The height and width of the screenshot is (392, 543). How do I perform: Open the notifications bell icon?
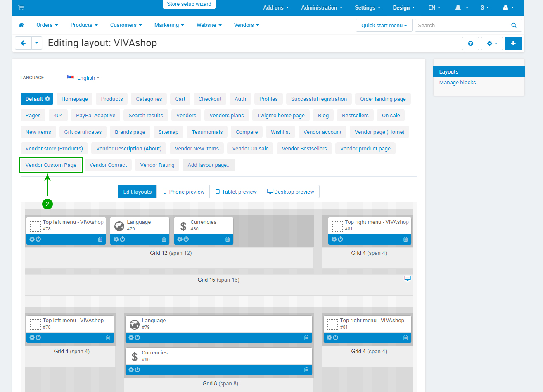point(458,8)
